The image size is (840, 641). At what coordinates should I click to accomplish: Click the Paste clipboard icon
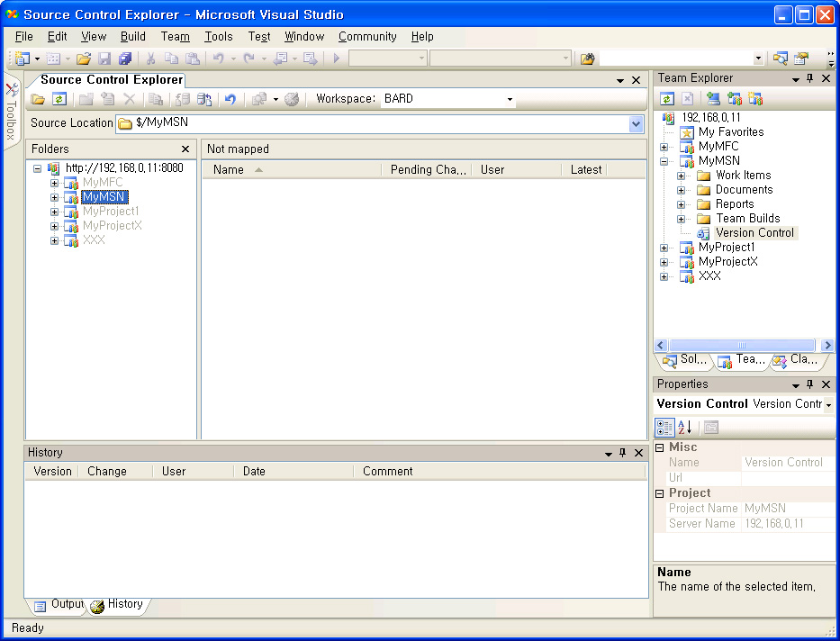click(193, 59)
